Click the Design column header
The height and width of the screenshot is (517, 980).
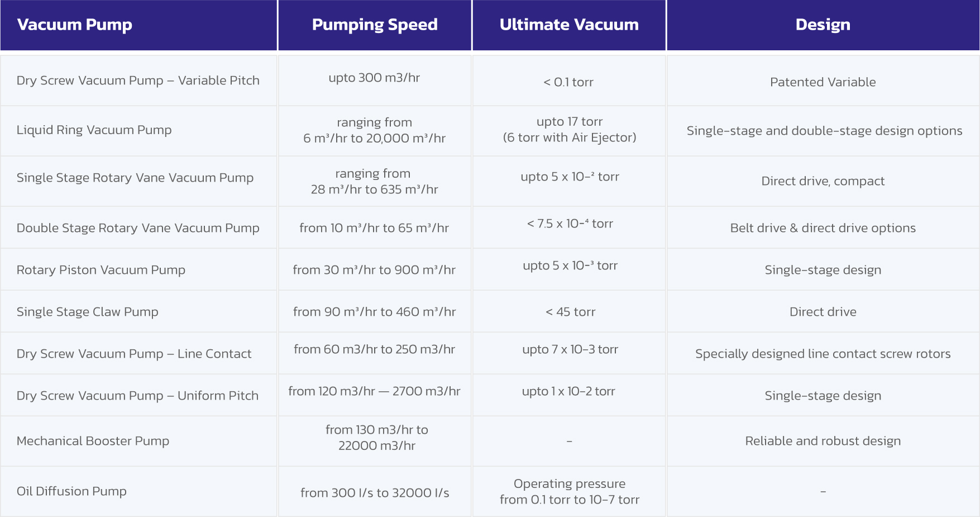(x=823, y=25)
